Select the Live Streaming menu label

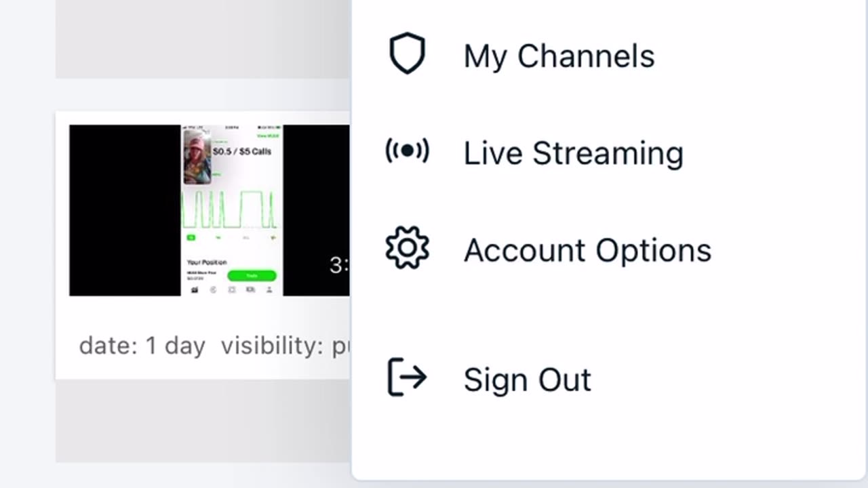coord(573,152)
